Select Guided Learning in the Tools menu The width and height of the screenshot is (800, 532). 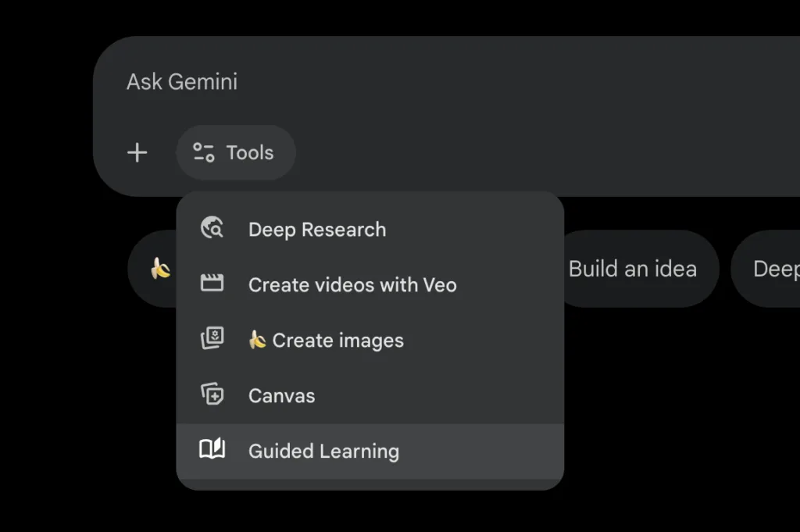(x=323, y=450)
